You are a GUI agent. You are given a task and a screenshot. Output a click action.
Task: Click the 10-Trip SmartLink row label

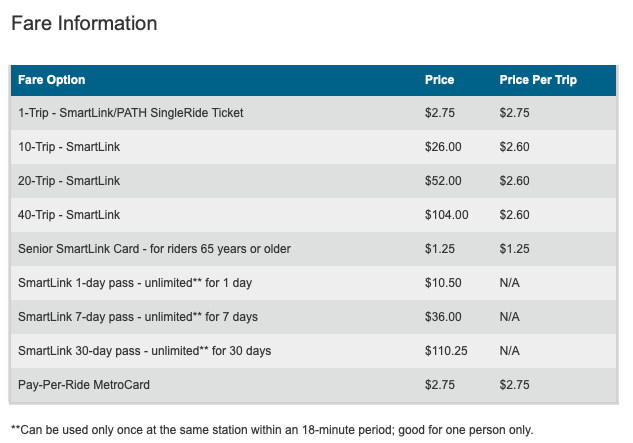69,147
